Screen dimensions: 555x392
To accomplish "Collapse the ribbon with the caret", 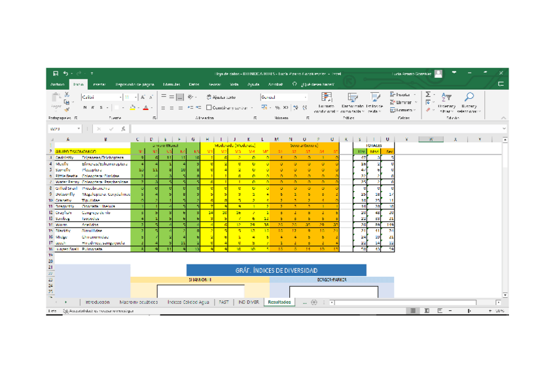I will click(503, 118).
